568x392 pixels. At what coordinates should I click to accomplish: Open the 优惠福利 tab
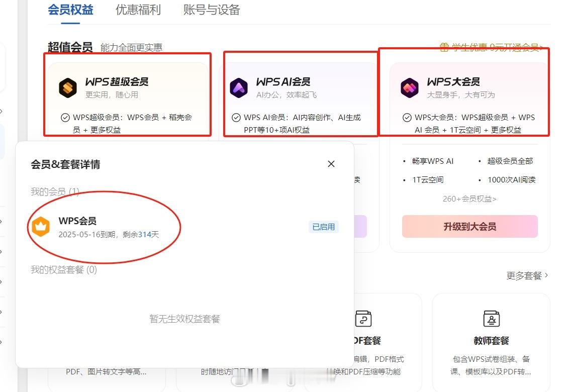138,10
